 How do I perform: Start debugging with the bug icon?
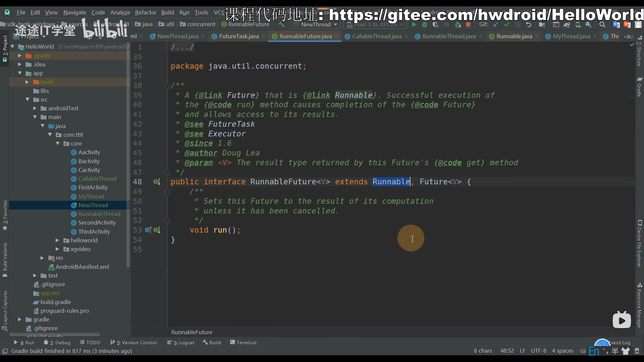(x=425, y=24)
